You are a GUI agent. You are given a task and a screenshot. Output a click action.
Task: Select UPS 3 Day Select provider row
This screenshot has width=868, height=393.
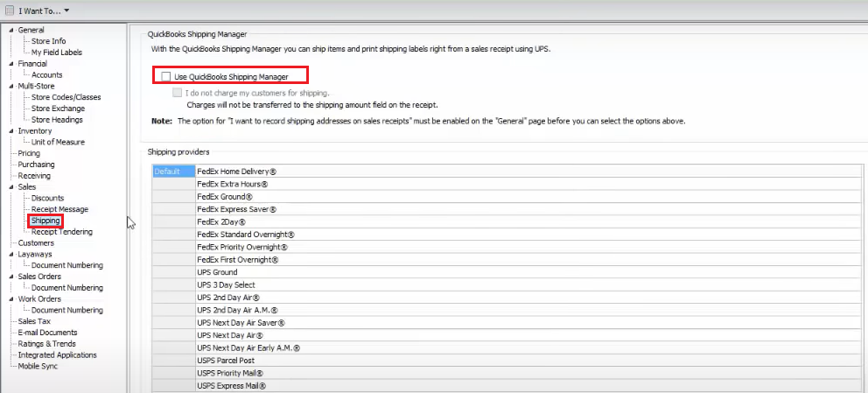tap(528, 285)
